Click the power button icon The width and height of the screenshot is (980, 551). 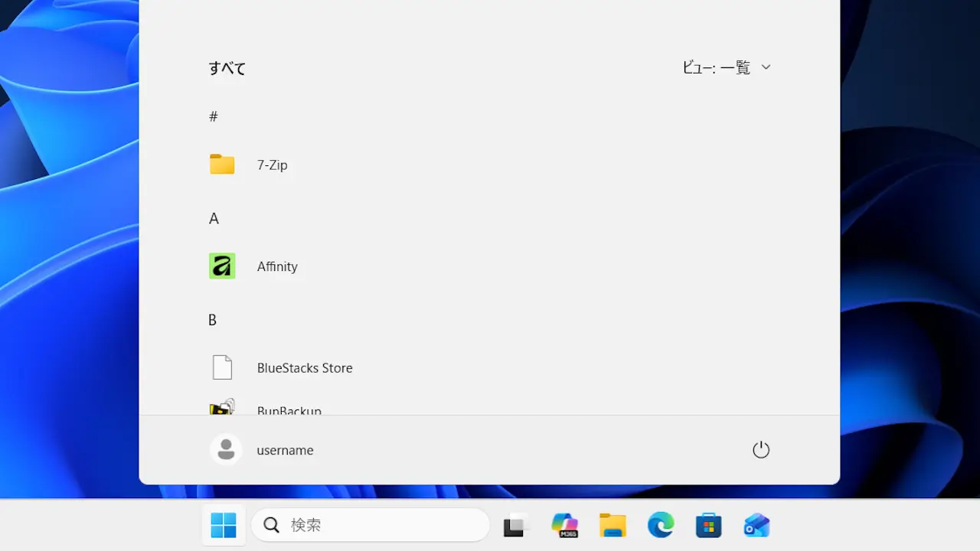[760, 450]
